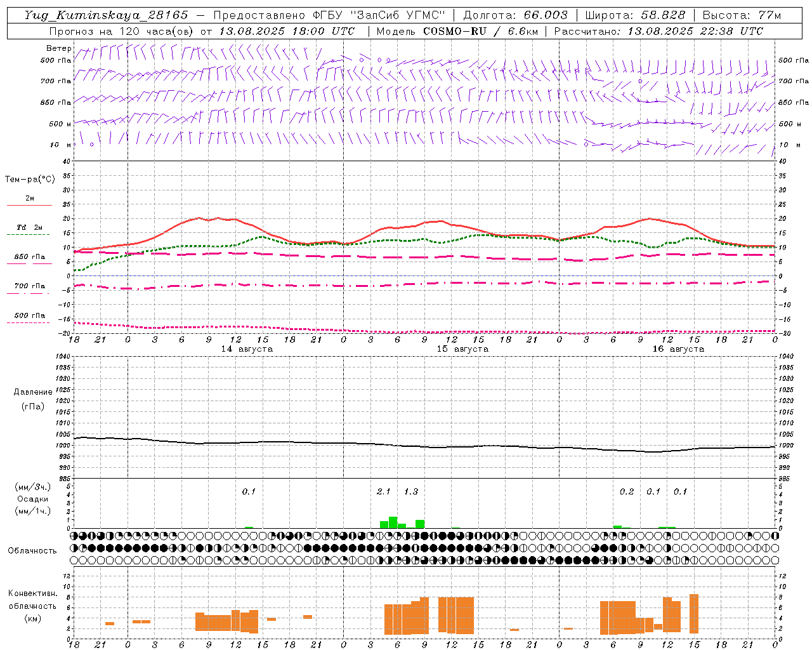Click the 'Высота: 77м' header field

click(742, 15)
